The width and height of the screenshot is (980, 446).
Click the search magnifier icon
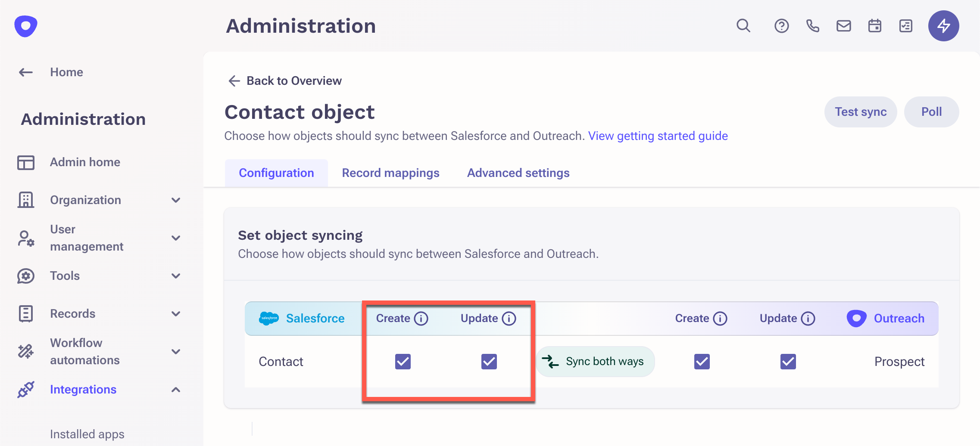click(743, 26)
